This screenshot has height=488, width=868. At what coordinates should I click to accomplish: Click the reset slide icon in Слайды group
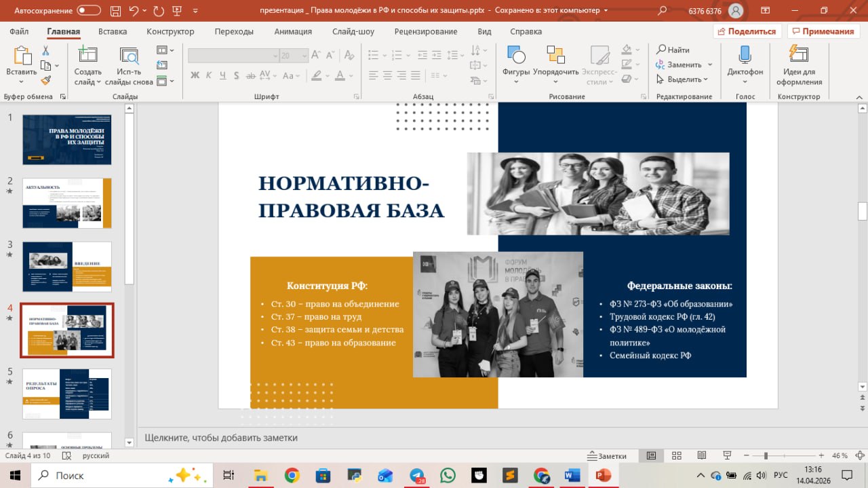pyautogui.click(x=161, y=65)
